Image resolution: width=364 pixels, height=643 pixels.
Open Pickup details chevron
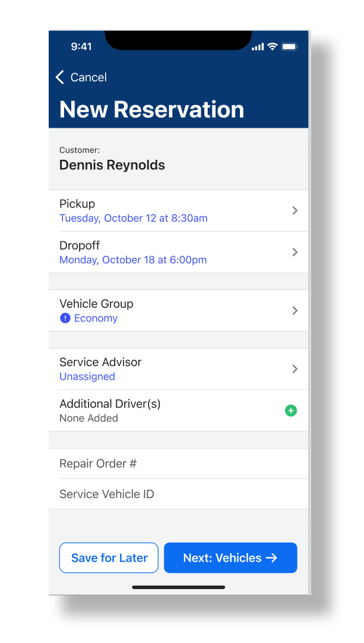coord(295,211)
